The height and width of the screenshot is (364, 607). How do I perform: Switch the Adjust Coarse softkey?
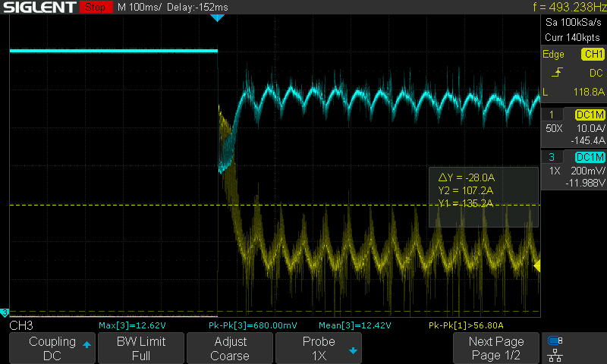230,348
